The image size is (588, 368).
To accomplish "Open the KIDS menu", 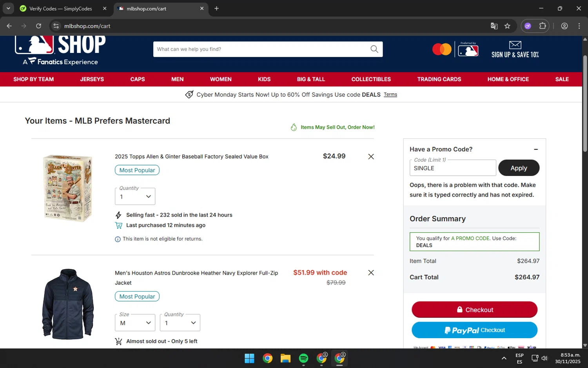I will (264, 79).
